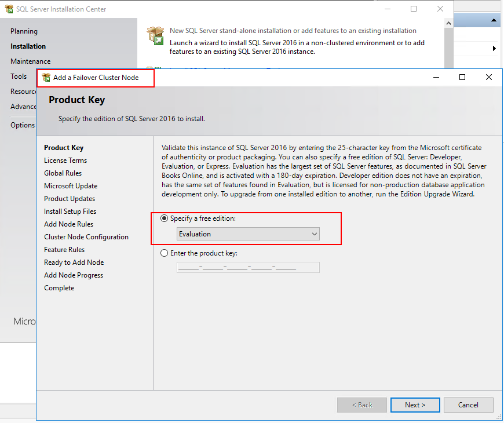Image resolution: width=504 pixels, height=423 pixels.
Task: Open the Evaluation edition dropdown
Action: [x=248, y=234]
